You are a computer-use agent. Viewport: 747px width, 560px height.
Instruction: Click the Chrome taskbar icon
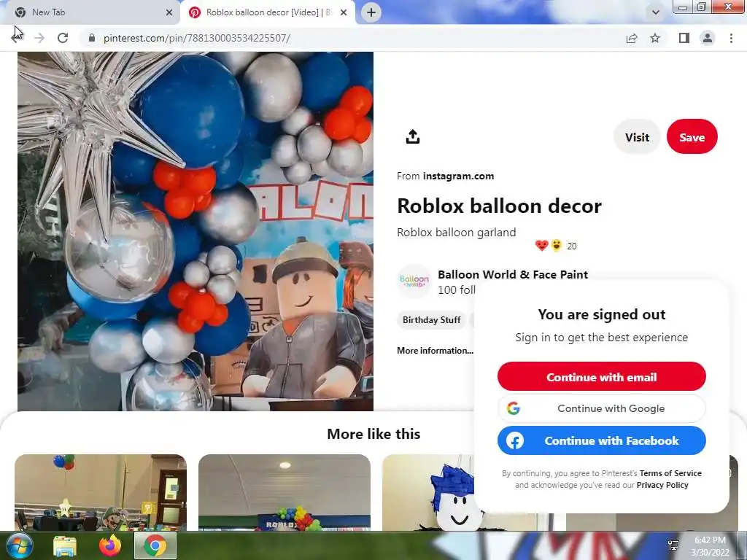point(155,545)
